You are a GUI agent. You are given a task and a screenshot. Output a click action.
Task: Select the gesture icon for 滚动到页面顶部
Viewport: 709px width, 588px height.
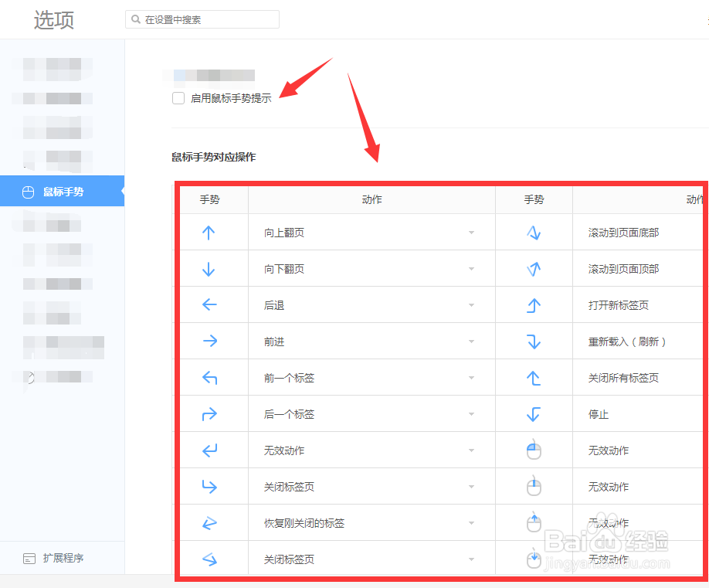pyautogui.click(x=534, y=268)
